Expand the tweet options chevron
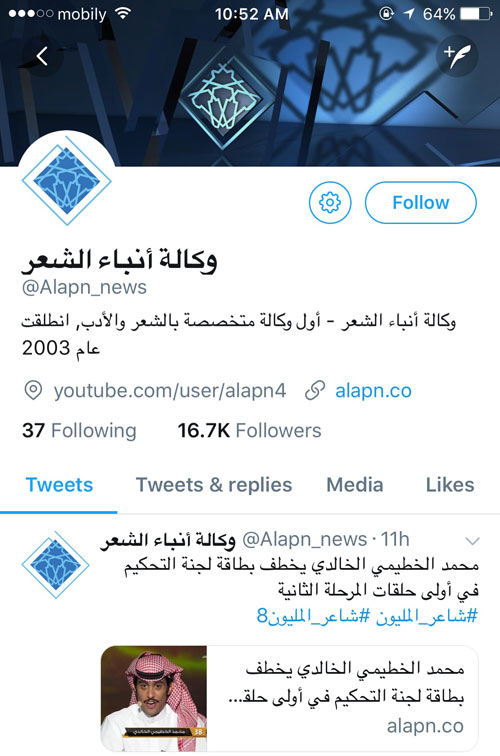The image size is (500, 756). [x=472, y=541]
